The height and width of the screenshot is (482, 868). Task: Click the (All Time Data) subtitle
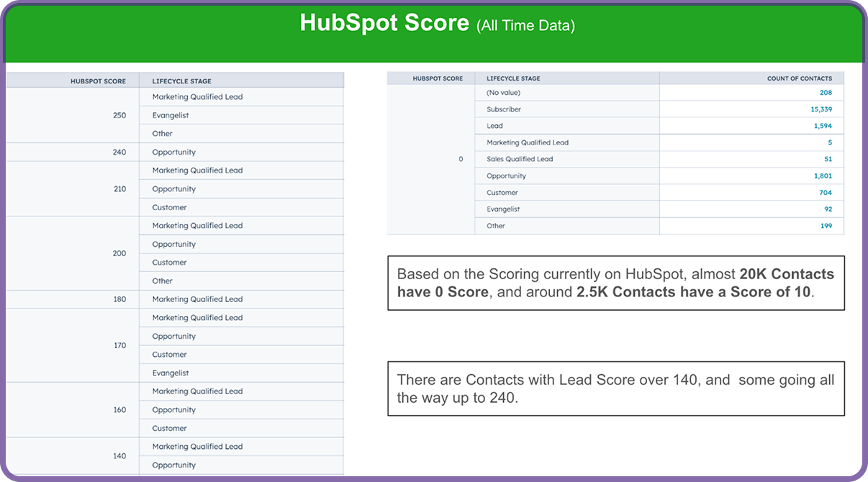pos(525,27)
